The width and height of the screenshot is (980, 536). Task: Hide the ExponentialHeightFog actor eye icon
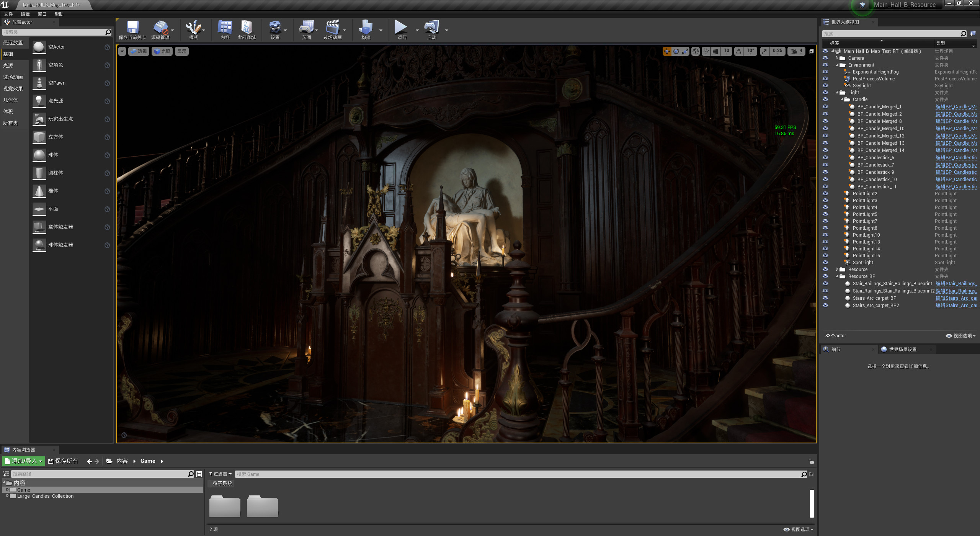(x=825, y=72)
